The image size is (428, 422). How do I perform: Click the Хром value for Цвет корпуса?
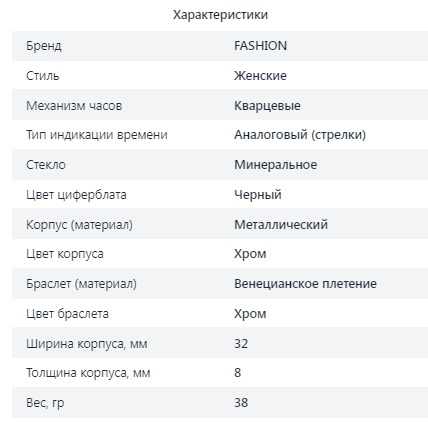pos(250,254)
